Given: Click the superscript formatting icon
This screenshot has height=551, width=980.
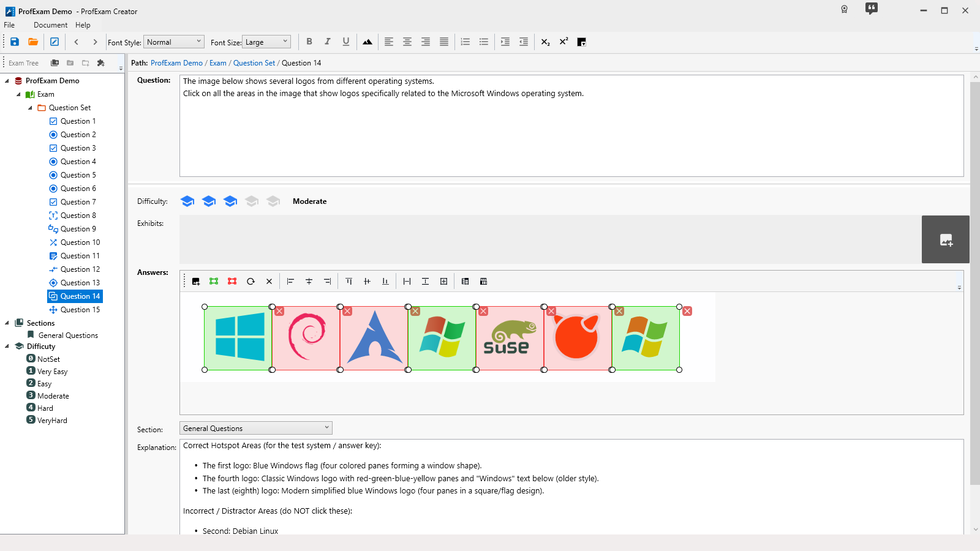Looking at the screenshot, I should point(563,42).
